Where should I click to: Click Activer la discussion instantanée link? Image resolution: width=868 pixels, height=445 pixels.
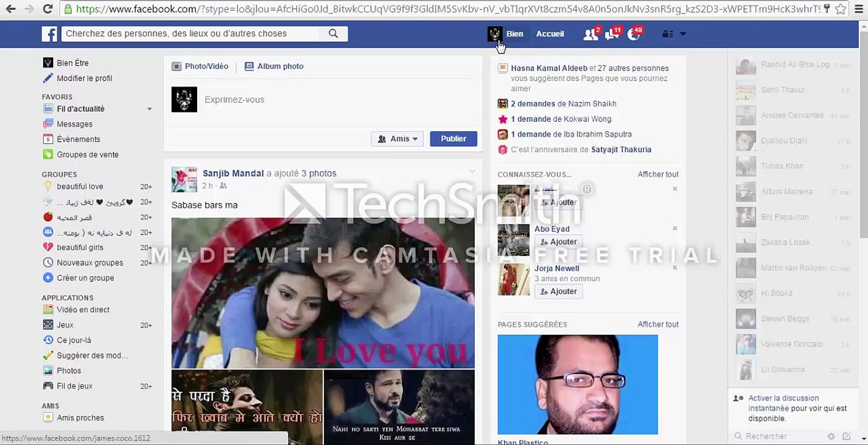point(783,403)
